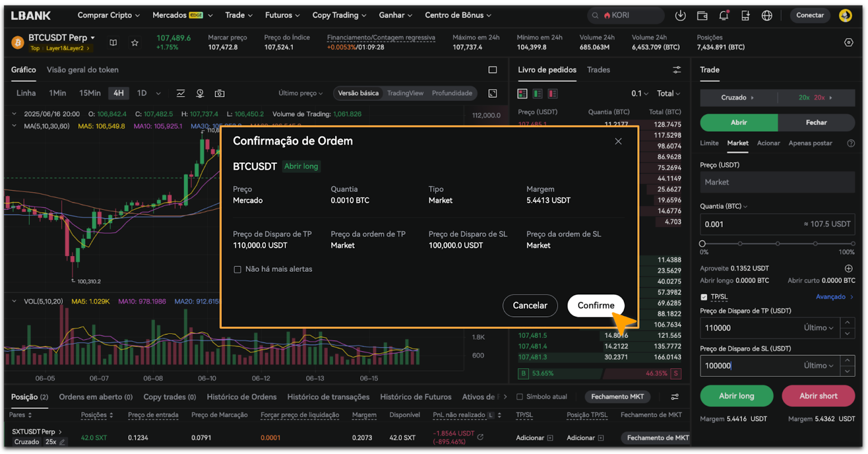Viewport: 868px width, 454px height.
Task: Take chart screenshot with camera icon
Action: click(220, 93)
